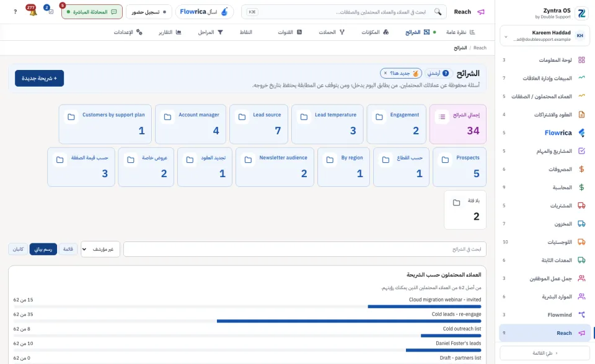Click the megaphone icon beside Reach title

coord(481,12)
